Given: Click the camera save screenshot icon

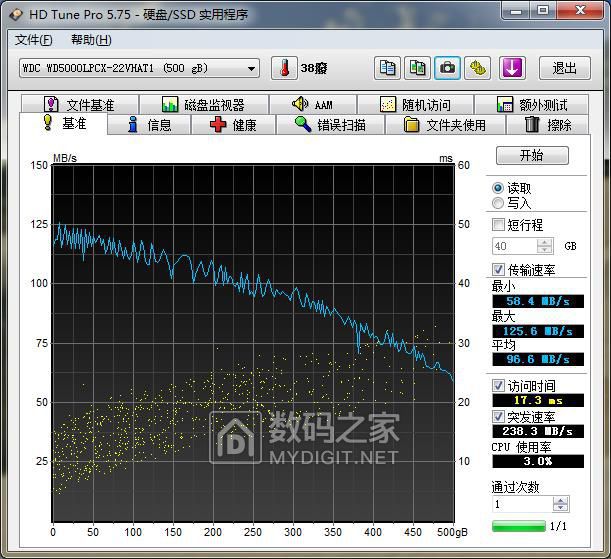Looking at the screenshot, I should click(x=448, y=68).
